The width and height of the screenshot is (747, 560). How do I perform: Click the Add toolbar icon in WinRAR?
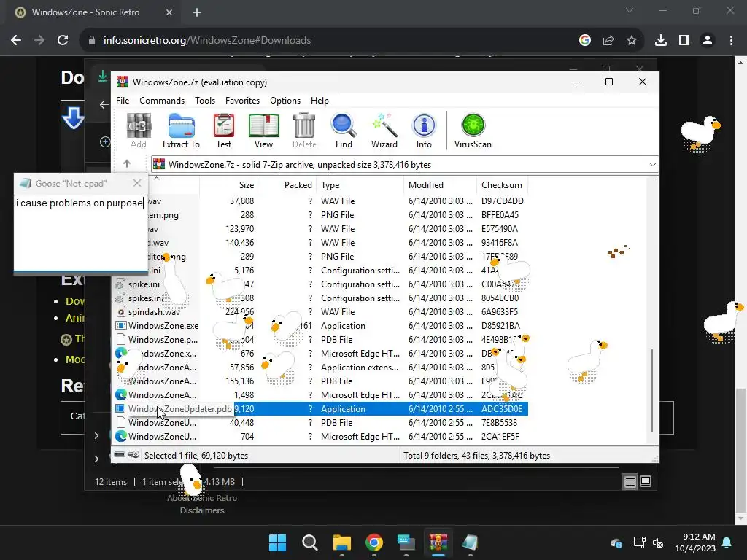click(139, 131)
